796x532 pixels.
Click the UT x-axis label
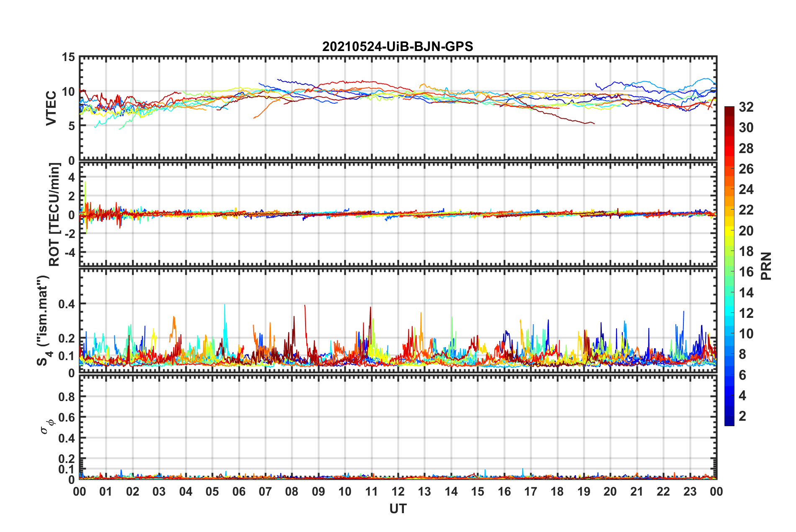click(x=398, y=509)
